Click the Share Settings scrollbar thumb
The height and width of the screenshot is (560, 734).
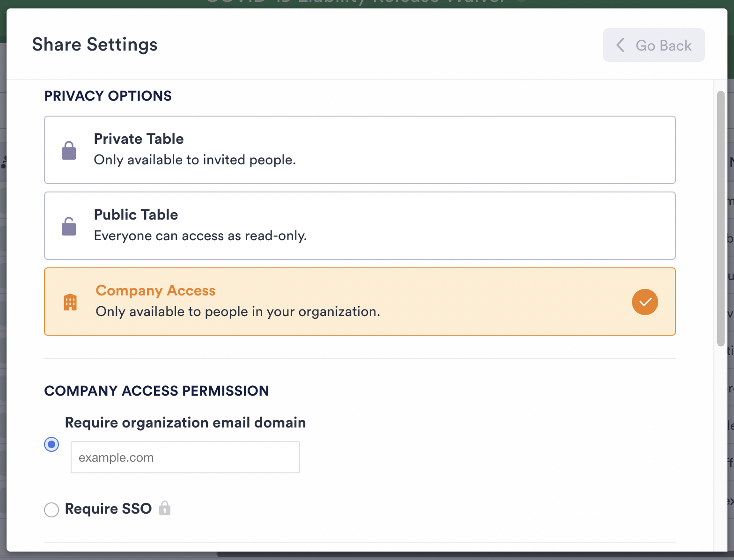(720, 218)
